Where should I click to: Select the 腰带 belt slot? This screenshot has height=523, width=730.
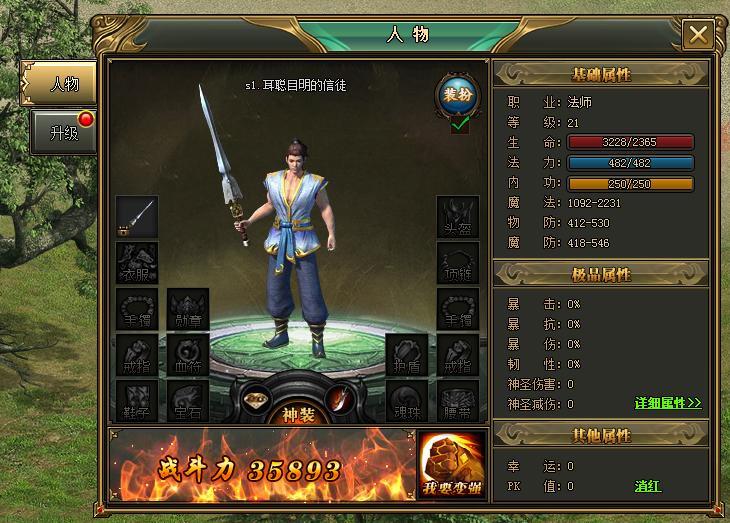[x=458, y=401]
